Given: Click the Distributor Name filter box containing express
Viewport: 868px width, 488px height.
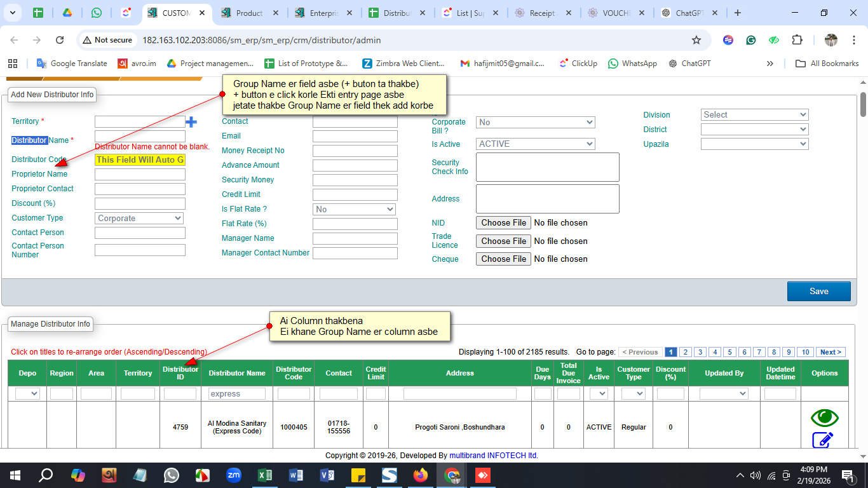Looking at the screenshot, I should point(237,394).
